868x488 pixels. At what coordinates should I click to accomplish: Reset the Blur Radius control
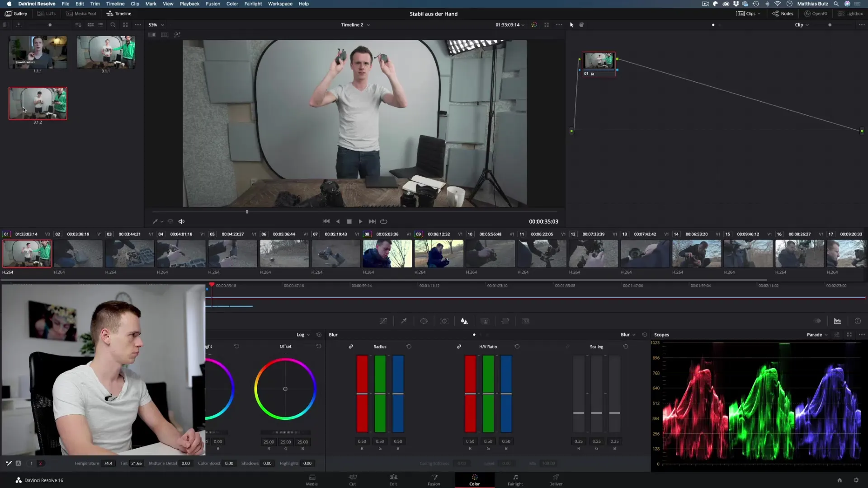pos(409,347)
